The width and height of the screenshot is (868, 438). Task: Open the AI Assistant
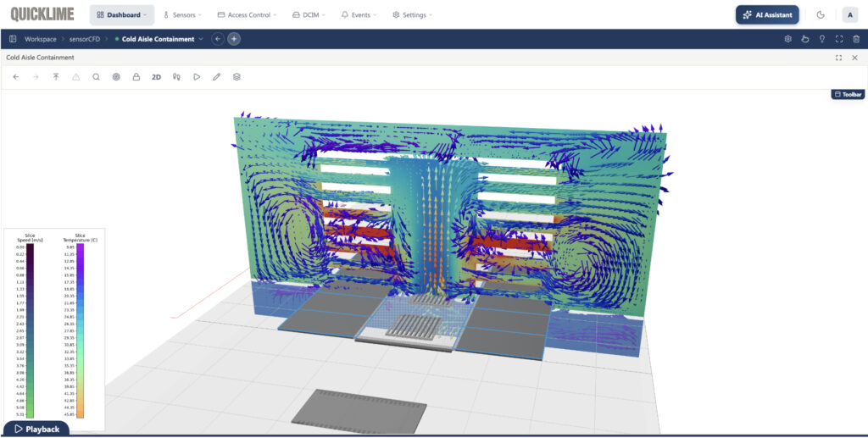point(767,15)
